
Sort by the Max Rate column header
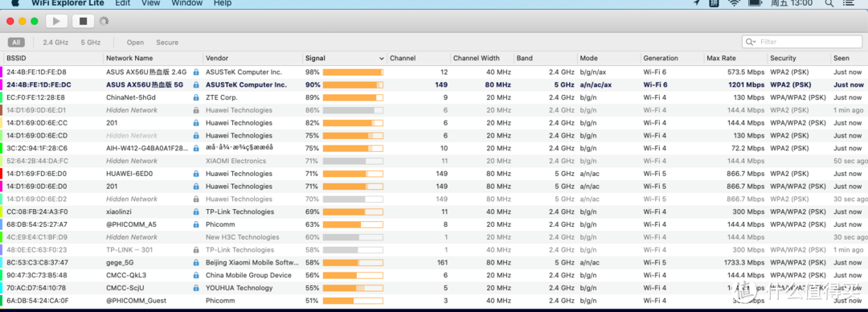coord(736,58)
